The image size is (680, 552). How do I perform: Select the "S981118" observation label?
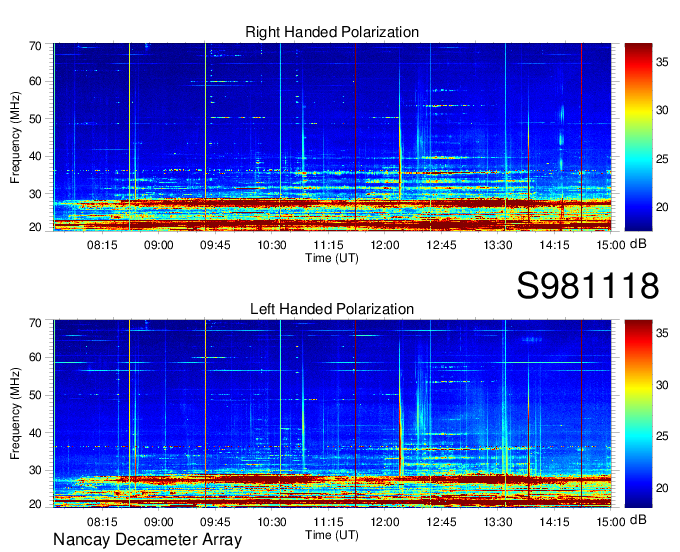[588, 286]
